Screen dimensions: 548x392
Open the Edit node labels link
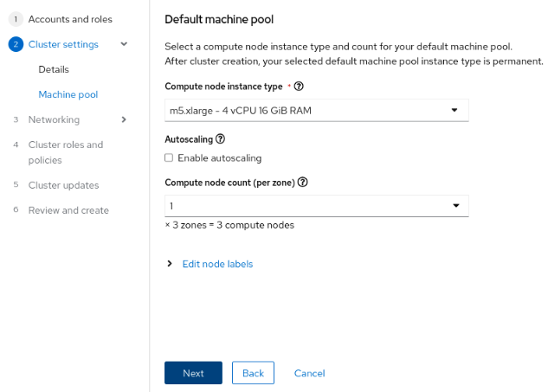pos(218,264)
